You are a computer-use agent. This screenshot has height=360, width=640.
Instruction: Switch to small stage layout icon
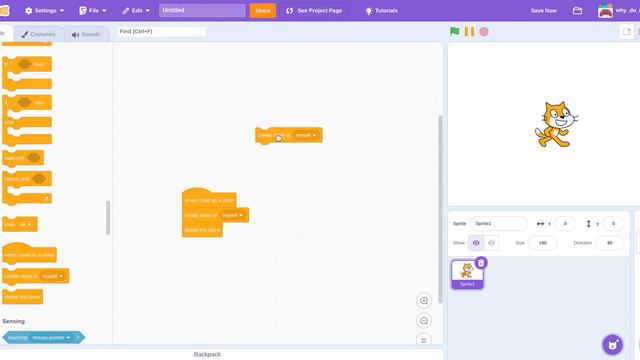(627, 31)
